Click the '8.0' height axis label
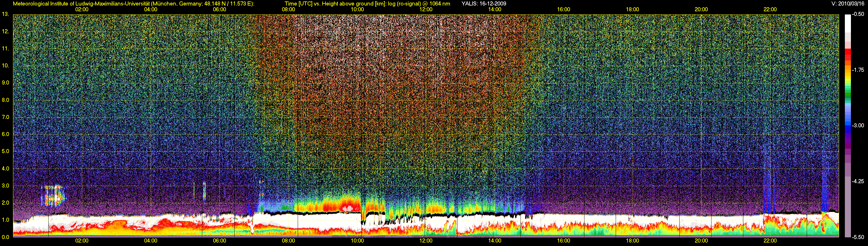 click(x=5, y=100)
